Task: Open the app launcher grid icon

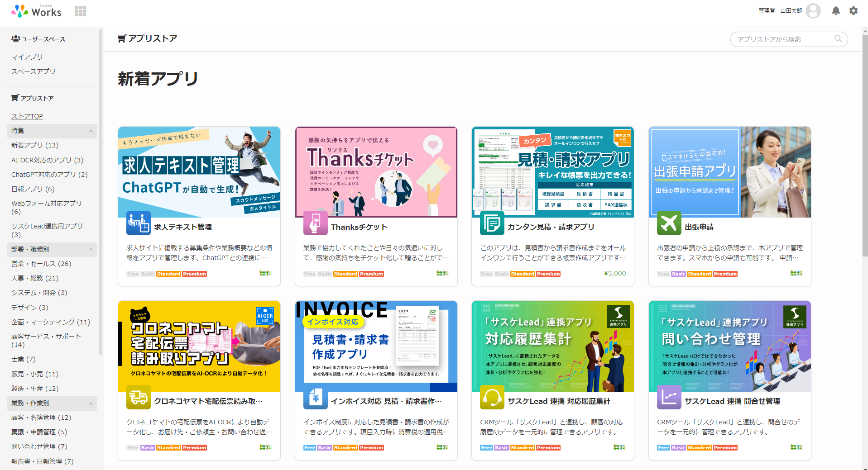Action: [x=80, y=11]
